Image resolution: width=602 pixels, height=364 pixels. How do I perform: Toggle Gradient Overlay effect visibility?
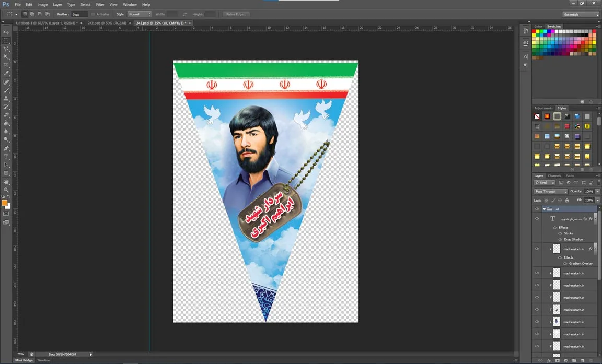point(565,264)
